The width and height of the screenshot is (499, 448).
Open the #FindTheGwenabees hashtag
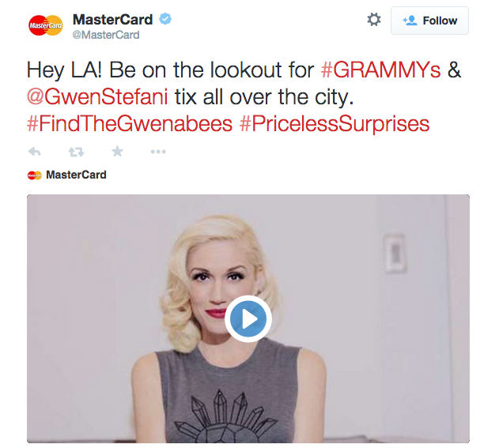(130, 124)
